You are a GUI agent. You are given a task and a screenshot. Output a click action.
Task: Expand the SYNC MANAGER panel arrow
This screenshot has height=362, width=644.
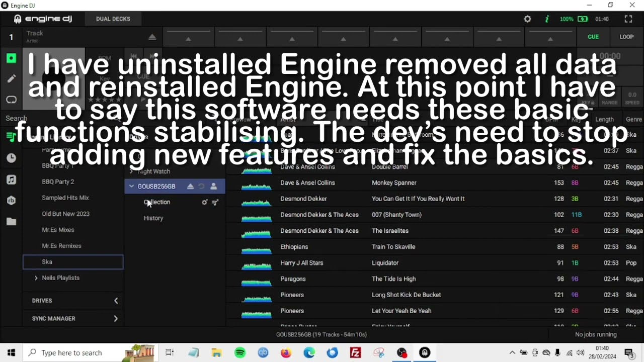click(x=116, y=319)
